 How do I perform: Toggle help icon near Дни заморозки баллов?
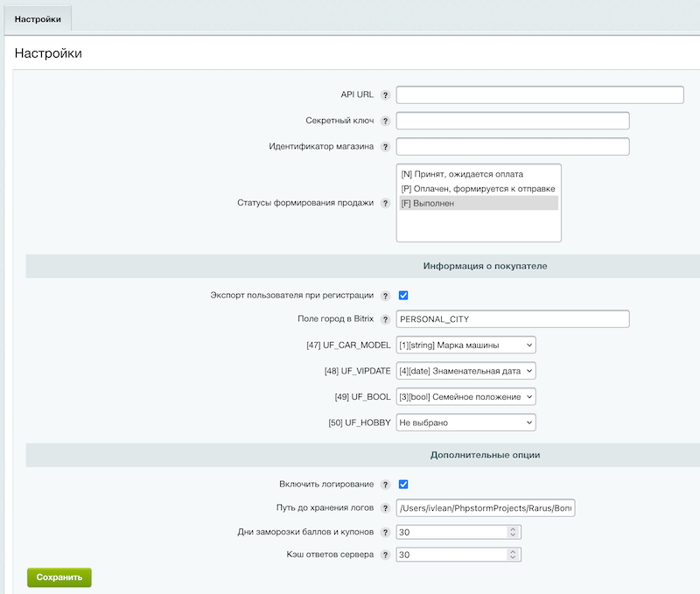click(x=383, y=530)
